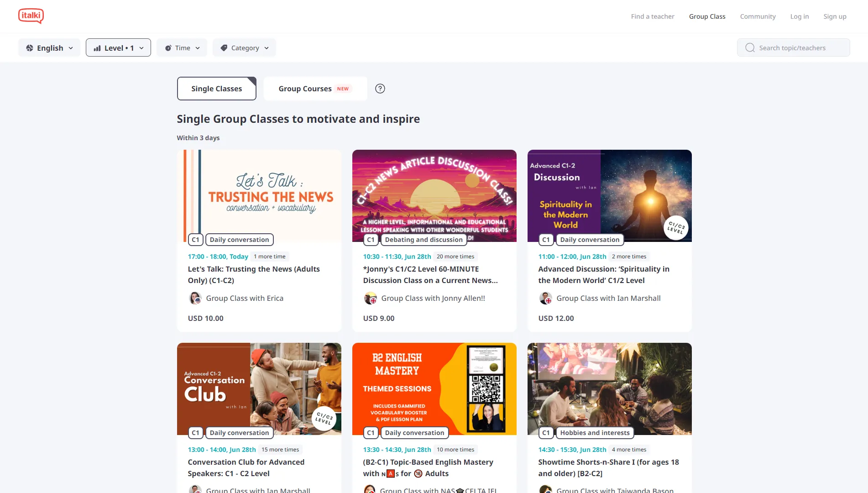Click the search magnifier icon

[750, 47]
